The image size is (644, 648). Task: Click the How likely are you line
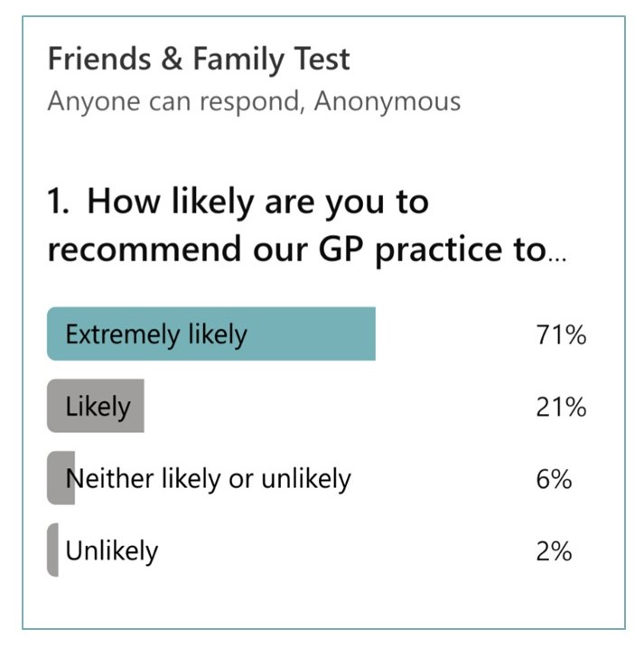point(257,202)
